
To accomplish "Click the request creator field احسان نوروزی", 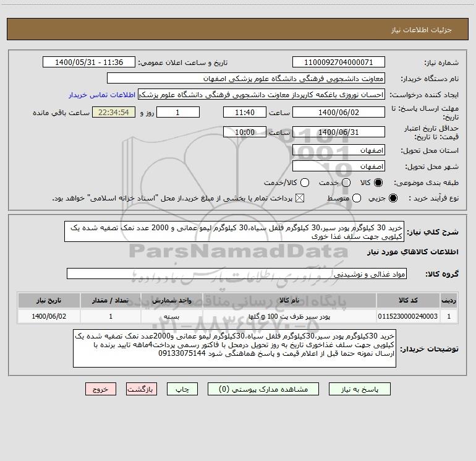I will pyautogui.click(x=261, y=95).
